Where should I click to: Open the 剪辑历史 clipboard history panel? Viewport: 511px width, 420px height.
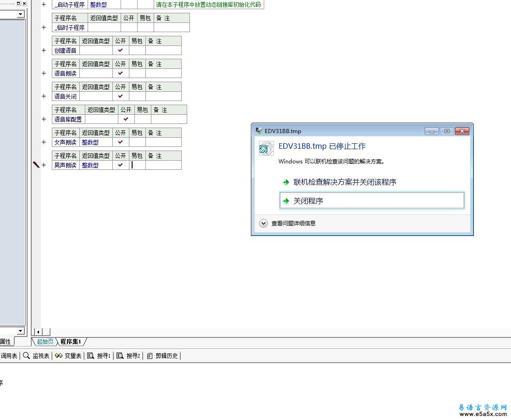[x=162, y=356]
